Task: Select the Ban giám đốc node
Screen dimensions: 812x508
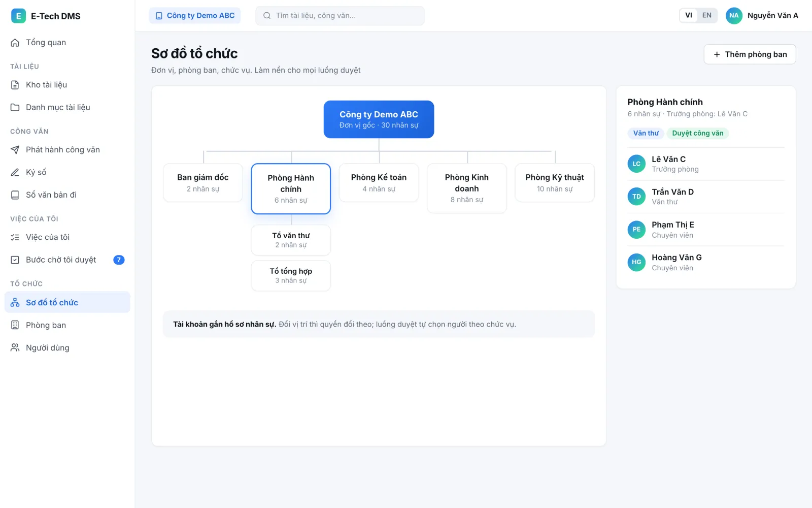Action: [x=203, y=183]
